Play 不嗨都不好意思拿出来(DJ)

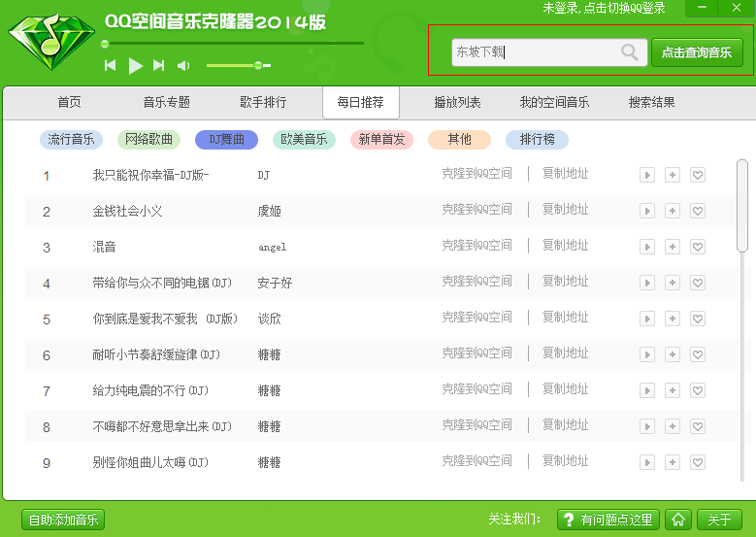(x=647, y=426)
